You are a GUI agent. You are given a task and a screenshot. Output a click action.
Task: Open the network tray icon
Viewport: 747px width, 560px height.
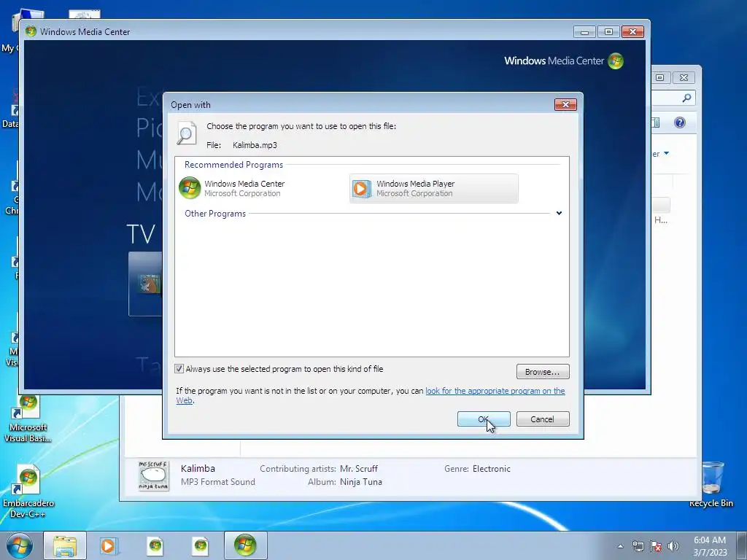click(638, 546)
